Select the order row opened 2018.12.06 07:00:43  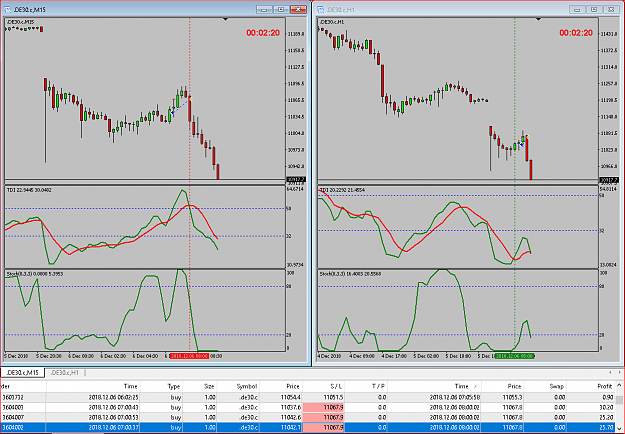(x=308, y=407)
